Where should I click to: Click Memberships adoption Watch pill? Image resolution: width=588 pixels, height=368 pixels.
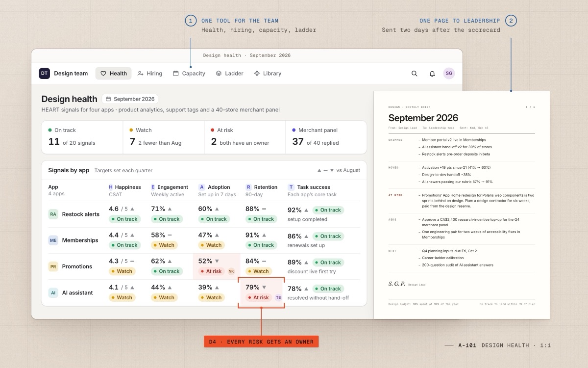[212, 245]
